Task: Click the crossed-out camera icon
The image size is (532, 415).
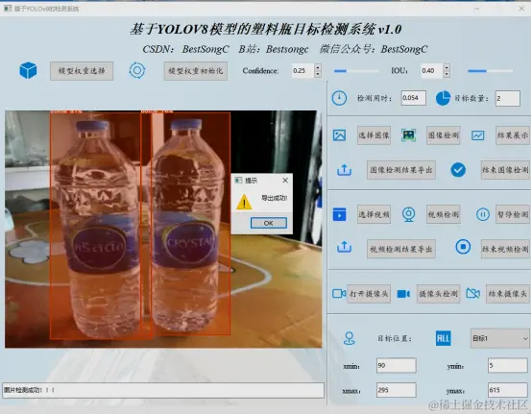Action: pos(473,293)
